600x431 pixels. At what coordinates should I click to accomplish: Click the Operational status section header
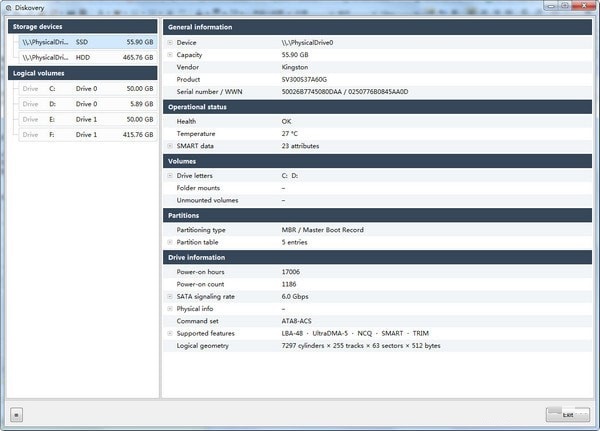coord(377,107)
